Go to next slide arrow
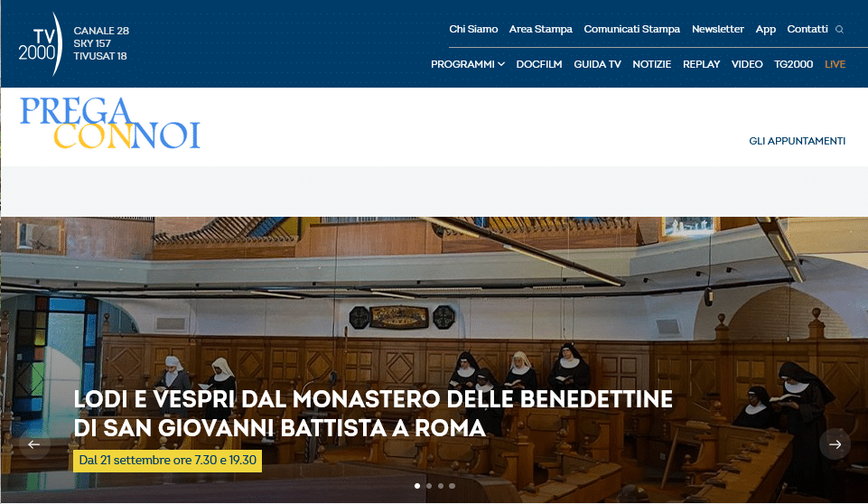This screenshot has height=504, width=868. click(835, 444)
